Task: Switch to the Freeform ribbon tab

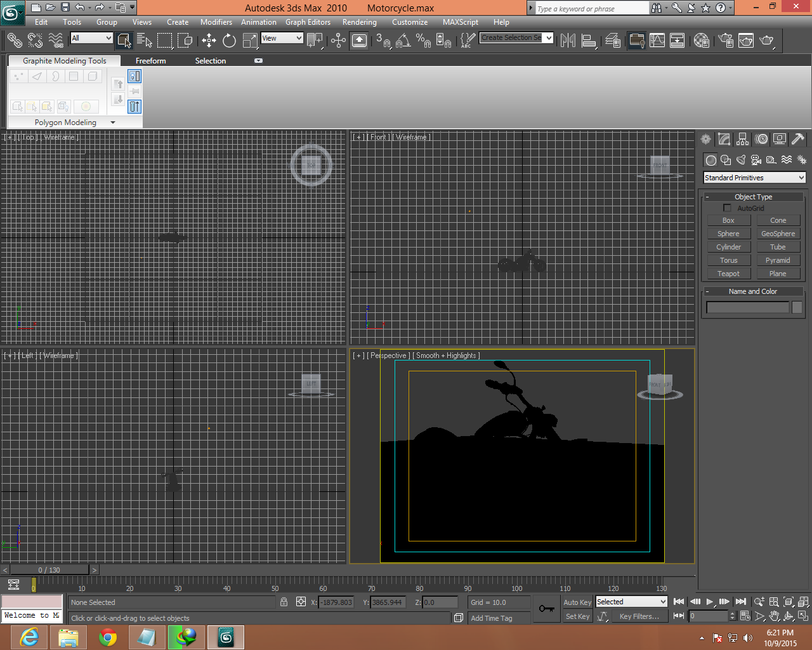Action: [150, 61]
